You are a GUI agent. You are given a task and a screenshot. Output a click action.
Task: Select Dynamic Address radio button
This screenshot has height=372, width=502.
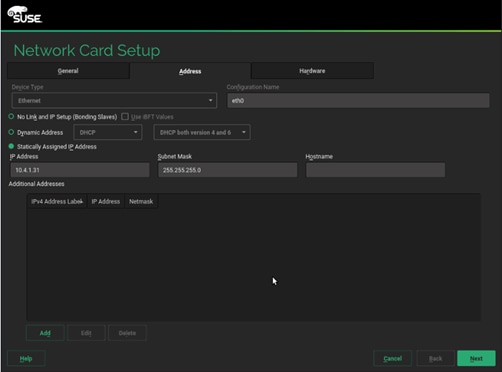point(11,132)
